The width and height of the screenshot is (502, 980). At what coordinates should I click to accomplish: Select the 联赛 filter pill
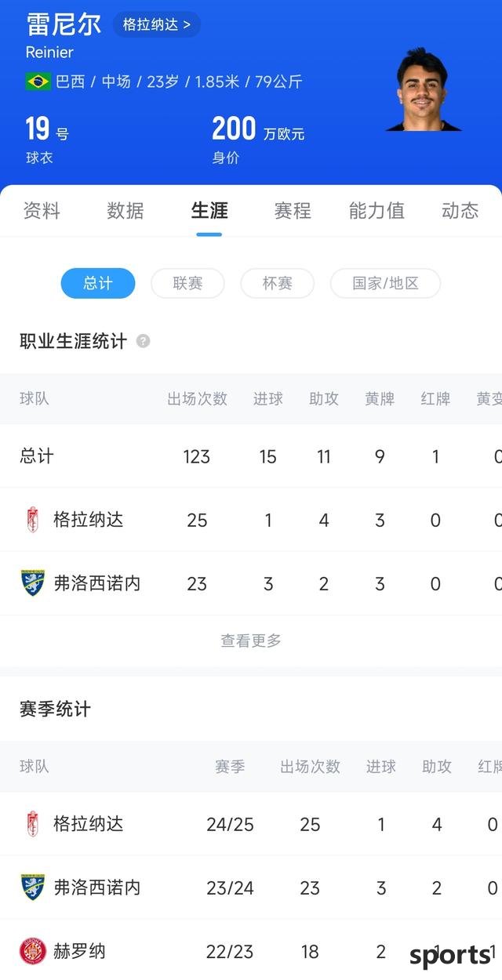click(x=187, y=283)
